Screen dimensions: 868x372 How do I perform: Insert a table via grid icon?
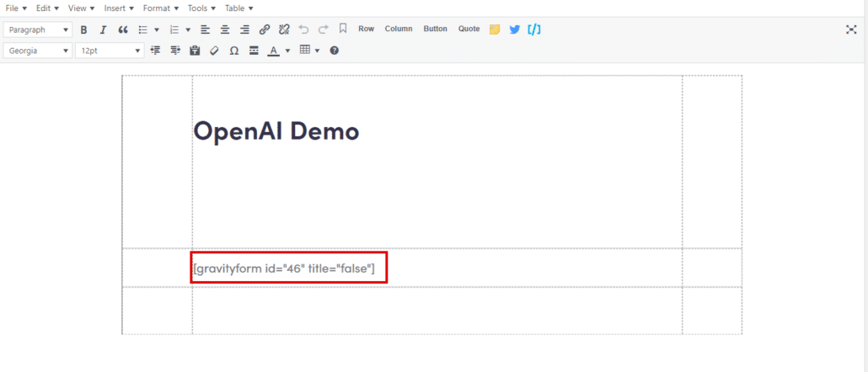click(305, 50)
